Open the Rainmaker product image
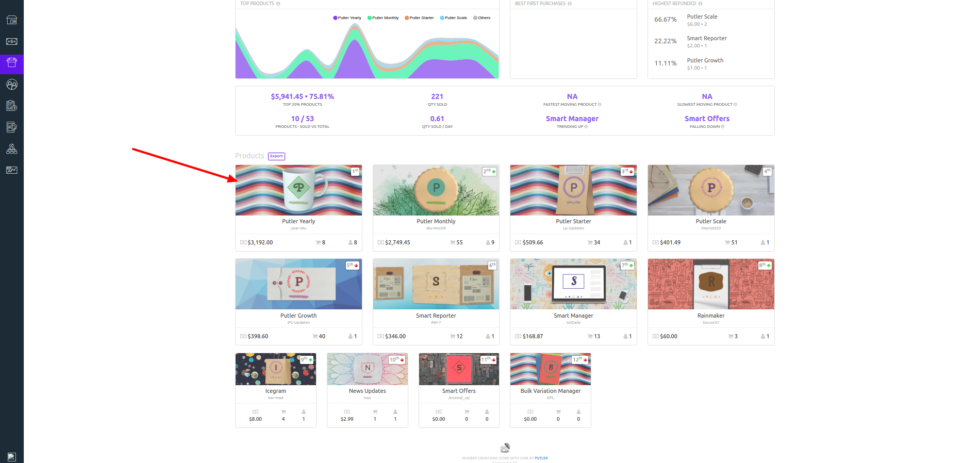Screen dimensions: 980x463 (711, 284)
